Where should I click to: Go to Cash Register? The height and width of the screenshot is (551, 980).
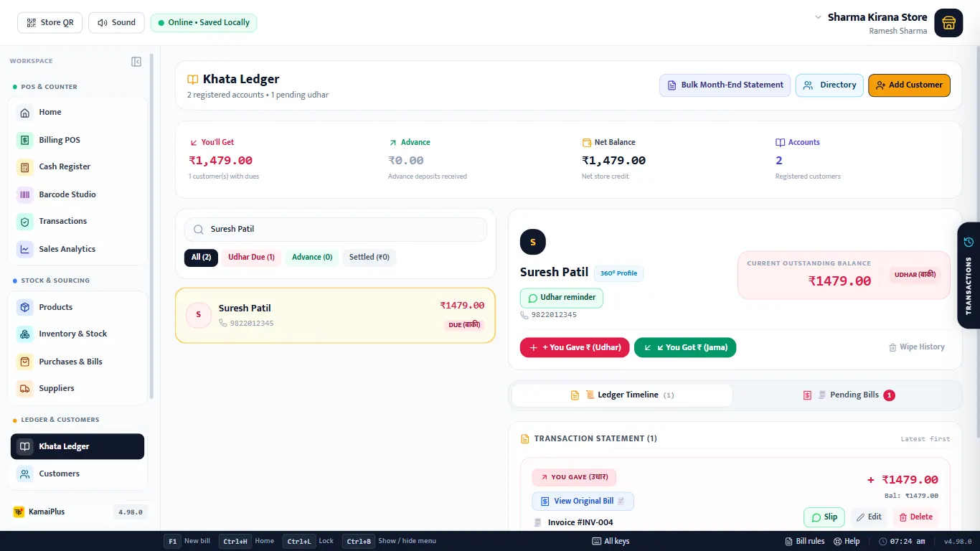[x=77, y=166]
